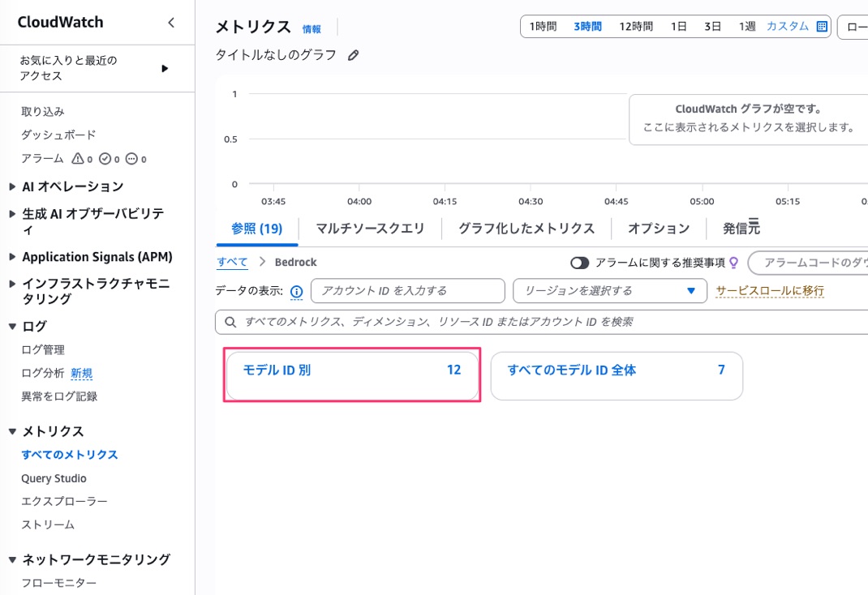Open 取り込み in the sidebar
Image resolution: width=868 pixels, height=595 pixels.
[x=43, y=112]
